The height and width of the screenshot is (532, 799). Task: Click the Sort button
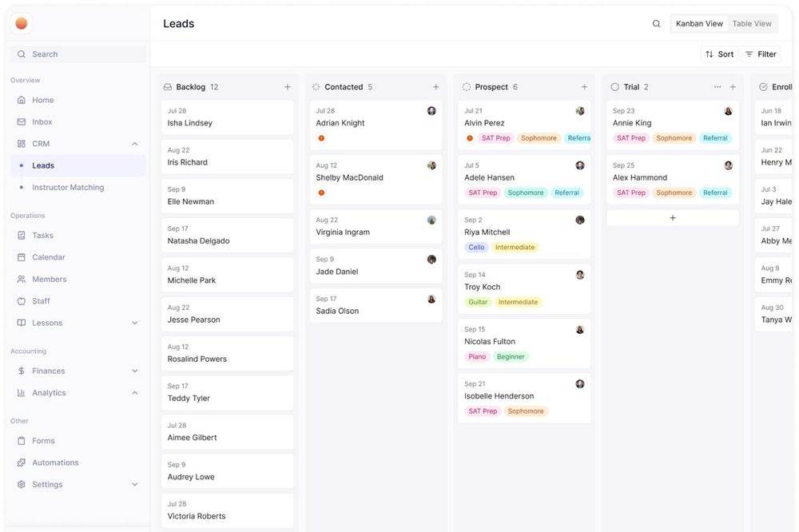click(719, 54)
